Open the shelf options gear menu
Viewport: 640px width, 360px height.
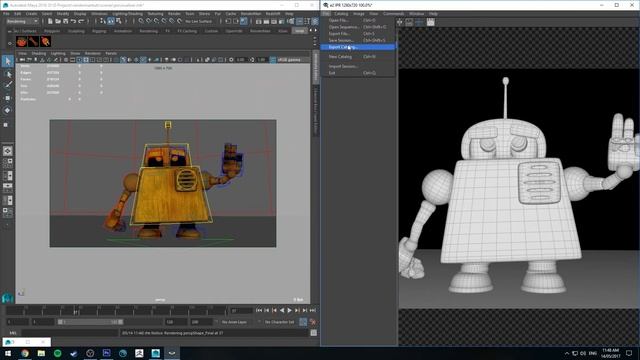pos(9,43)
